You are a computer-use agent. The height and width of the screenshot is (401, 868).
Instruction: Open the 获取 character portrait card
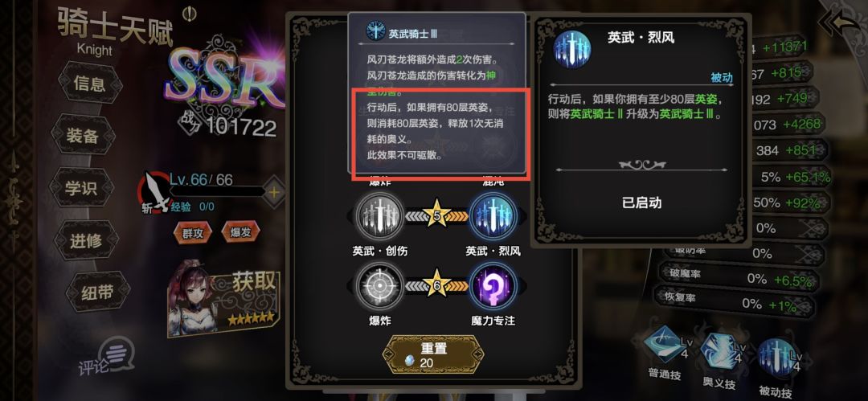(x=223, y=298)
